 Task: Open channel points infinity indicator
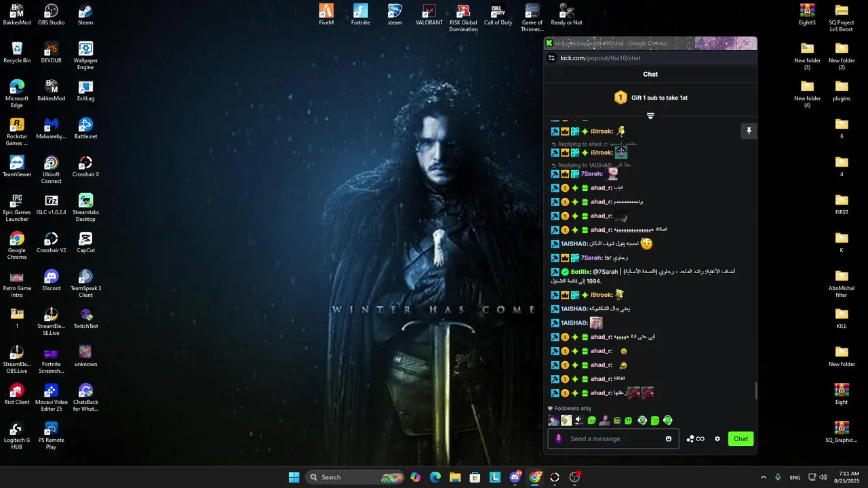click(x=696, y=439)
